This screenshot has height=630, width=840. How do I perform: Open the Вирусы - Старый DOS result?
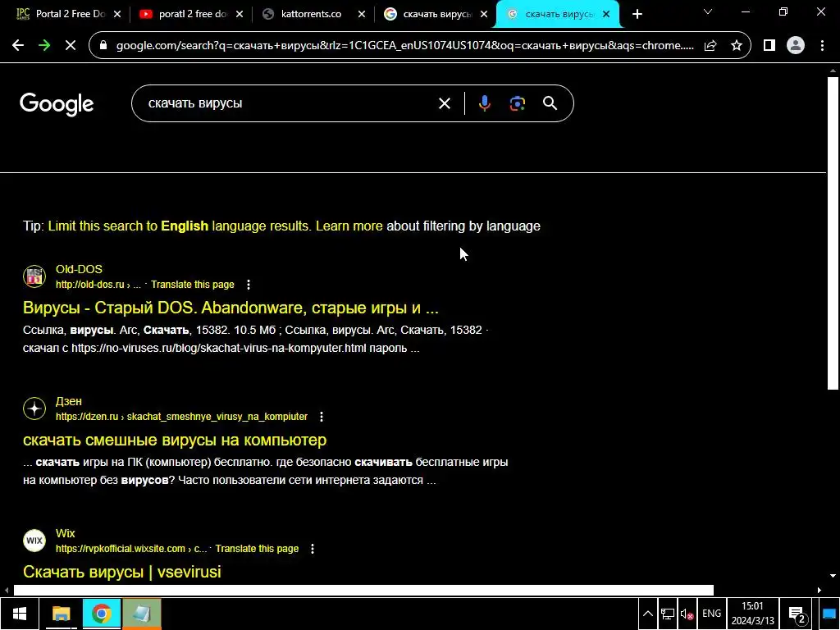(231, 308)
